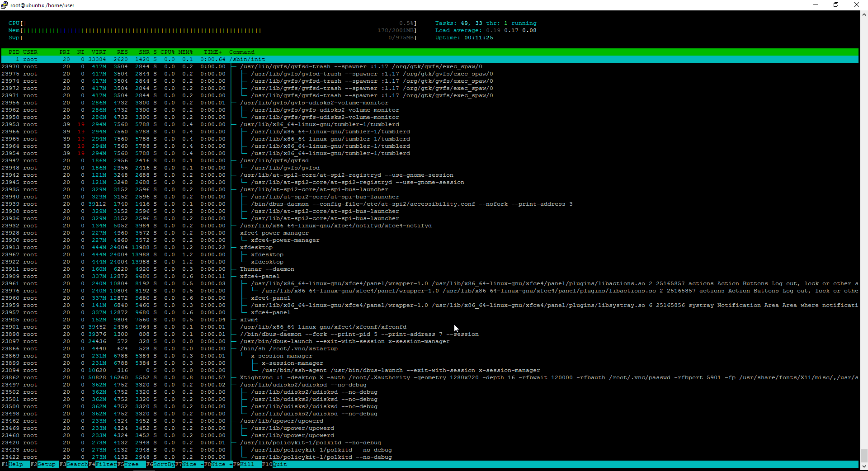Click the PuTTY icon in the title bar
The width and height of the screenshot is (868, 471).
click(x=5, y=5)
